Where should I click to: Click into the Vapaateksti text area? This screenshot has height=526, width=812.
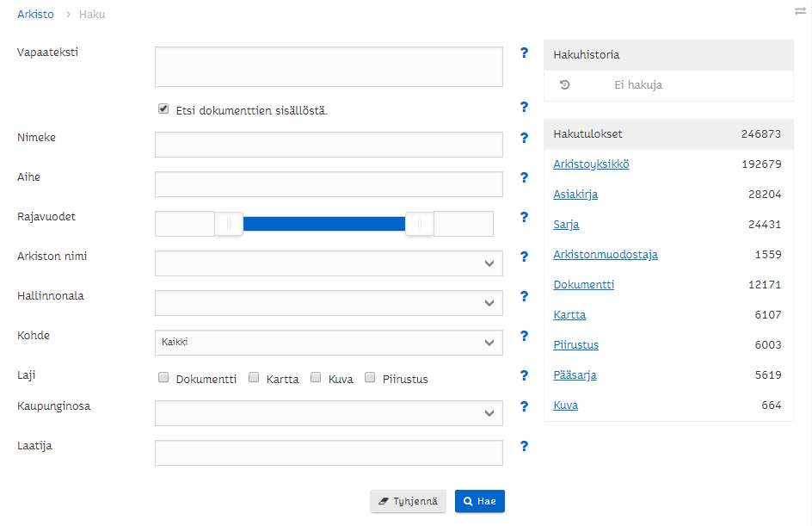[329, 67]
